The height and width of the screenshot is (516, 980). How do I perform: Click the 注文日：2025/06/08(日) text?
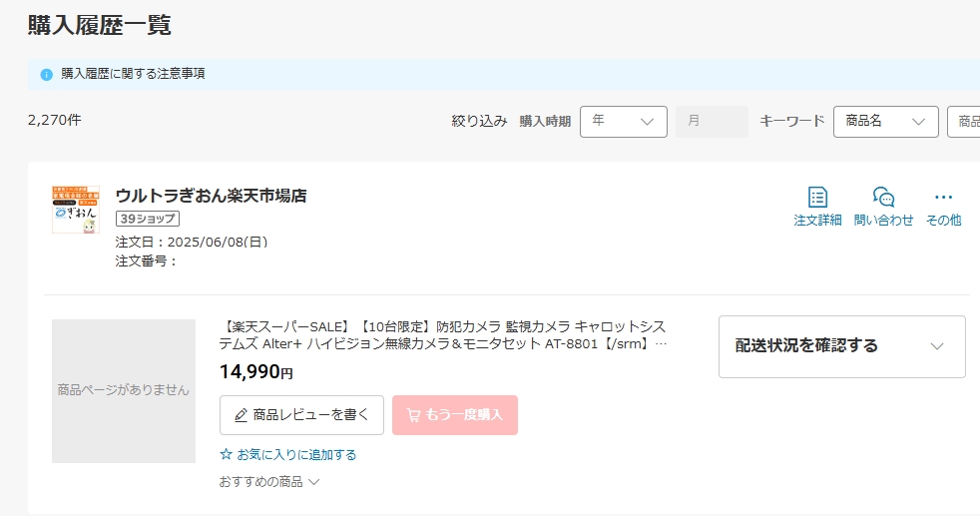tap(192, 242)
